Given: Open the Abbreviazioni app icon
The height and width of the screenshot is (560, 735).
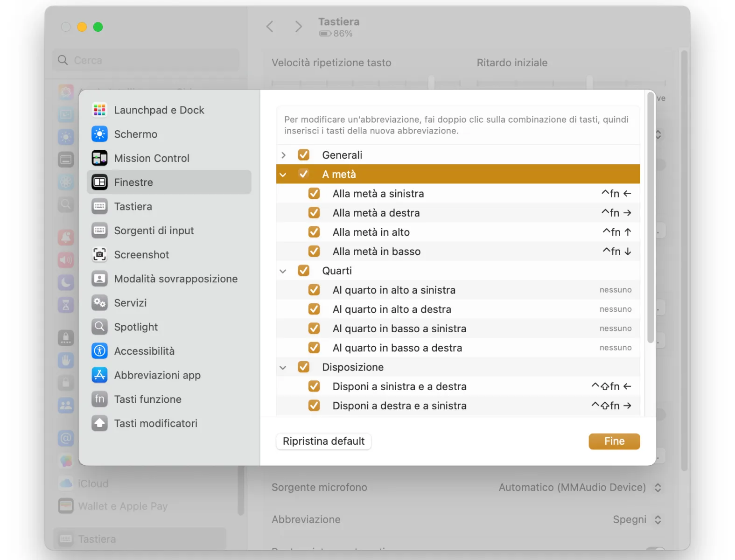Looking at the screenshot, I should (99, 375).
